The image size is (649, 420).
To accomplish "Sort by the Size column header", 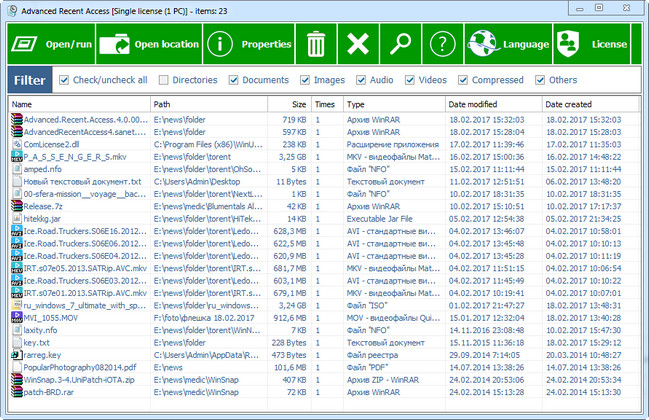I will (x=289, y=104).
